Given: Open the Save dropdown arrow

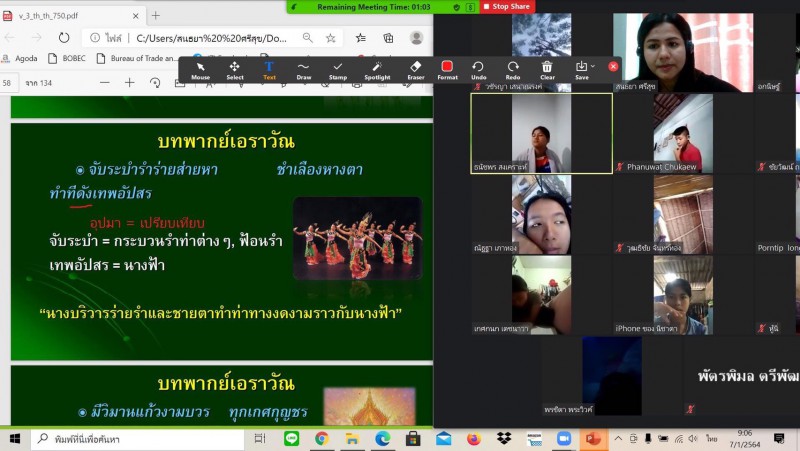Looking at the screenshot, I should pyautogui.click(x=592, y=66).
